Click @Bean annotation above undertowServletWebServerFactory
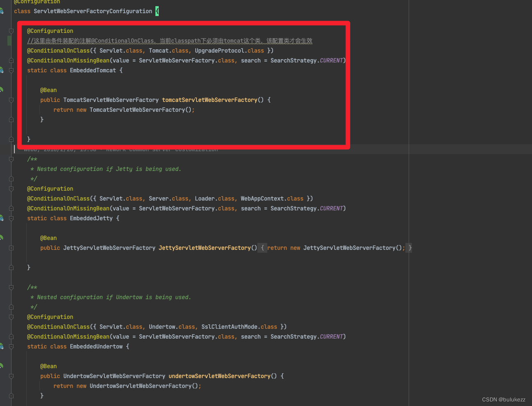The width and height of the screenshot is (532, 406). tap(49, 366)
